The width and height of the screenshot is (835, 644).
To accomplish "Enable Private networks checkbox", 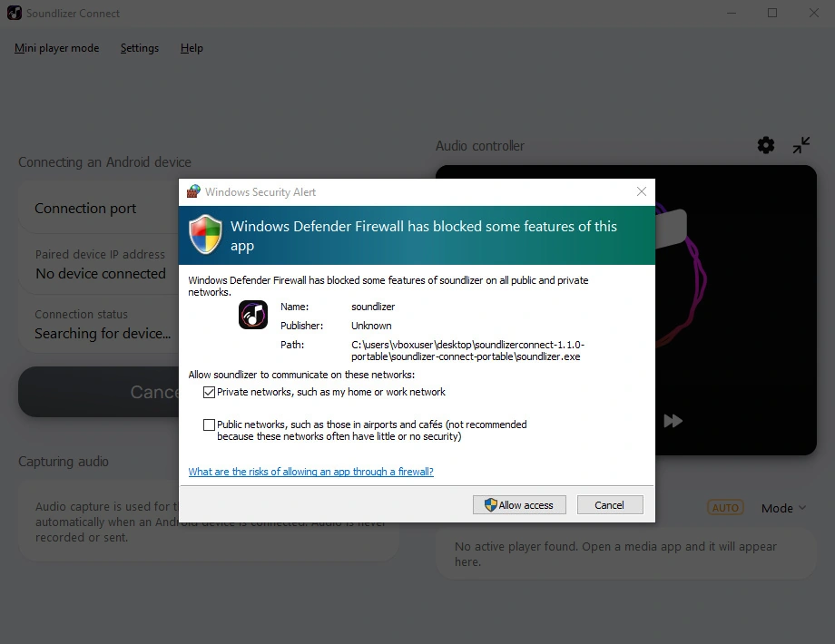I will [x=209, y=392].
